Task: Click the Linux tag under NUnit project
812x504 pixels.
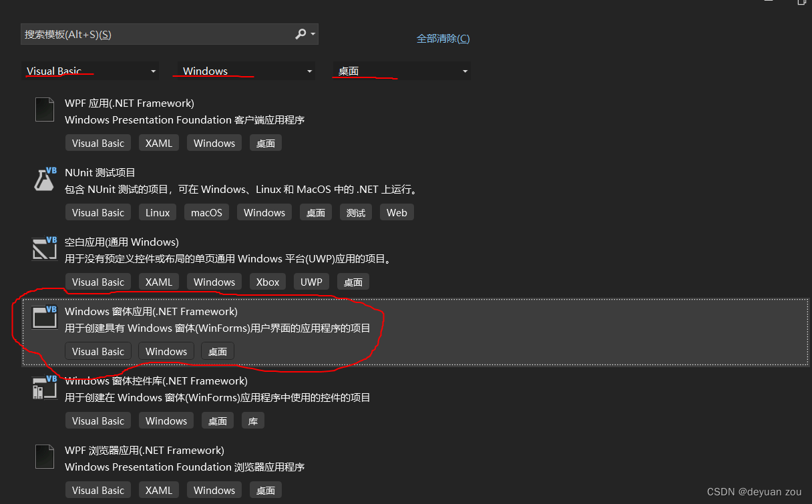Action: click(x=157, y=212)
